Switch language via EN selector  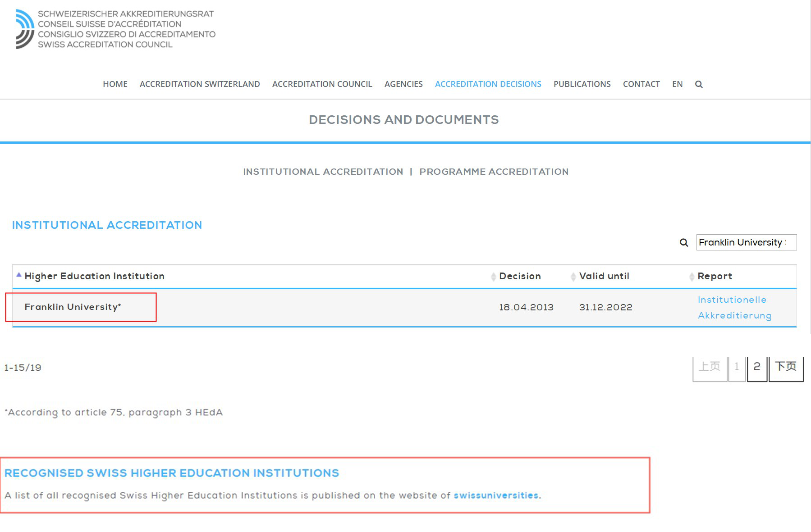point(677,84)
